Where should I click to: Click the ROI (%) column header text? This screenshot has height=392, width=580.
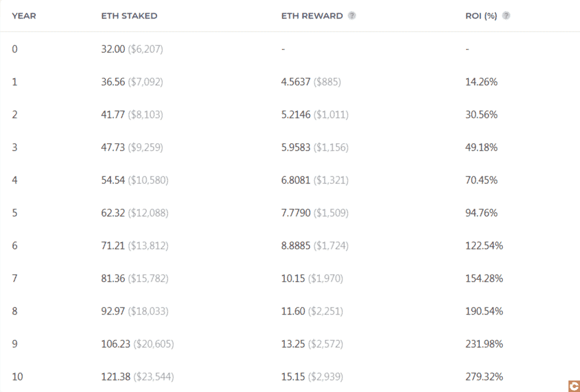(481, 16)
